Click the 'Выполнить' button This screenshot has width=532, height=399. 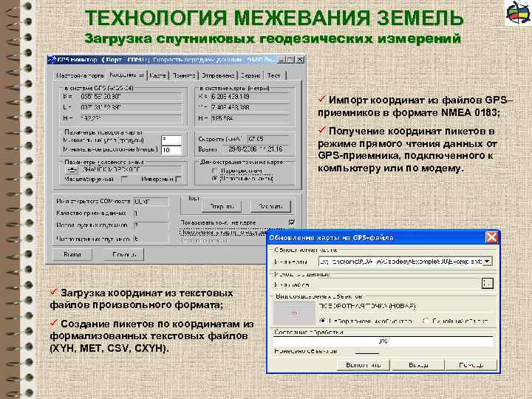[x=364, y=365]
